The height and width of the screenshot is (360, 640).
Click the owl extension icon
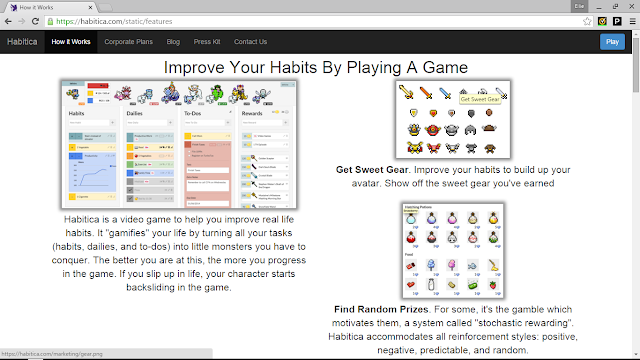pos(602,21)
